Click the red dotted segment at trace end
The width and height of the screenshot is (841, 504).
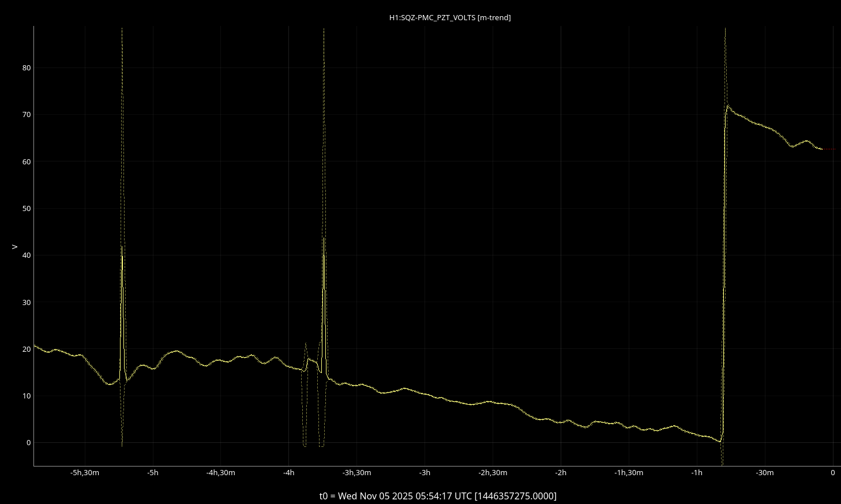pyautogui.click(x=829, y=149)
